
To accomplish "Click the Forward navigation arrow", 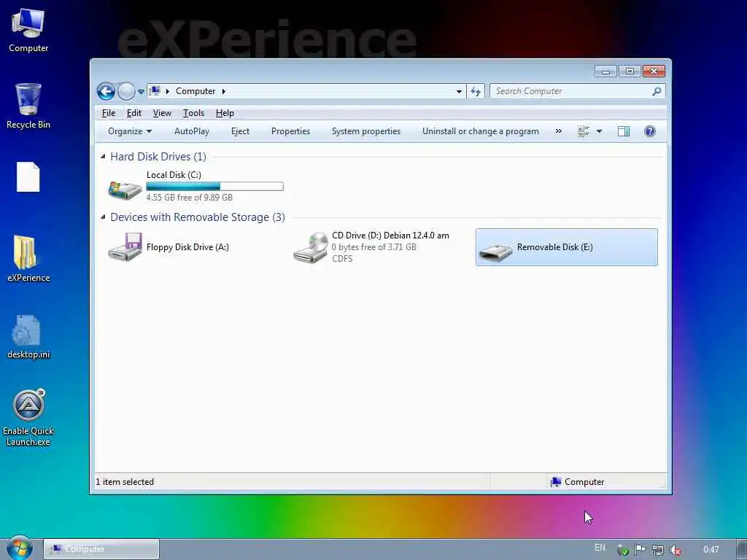I will coord(126,91).
